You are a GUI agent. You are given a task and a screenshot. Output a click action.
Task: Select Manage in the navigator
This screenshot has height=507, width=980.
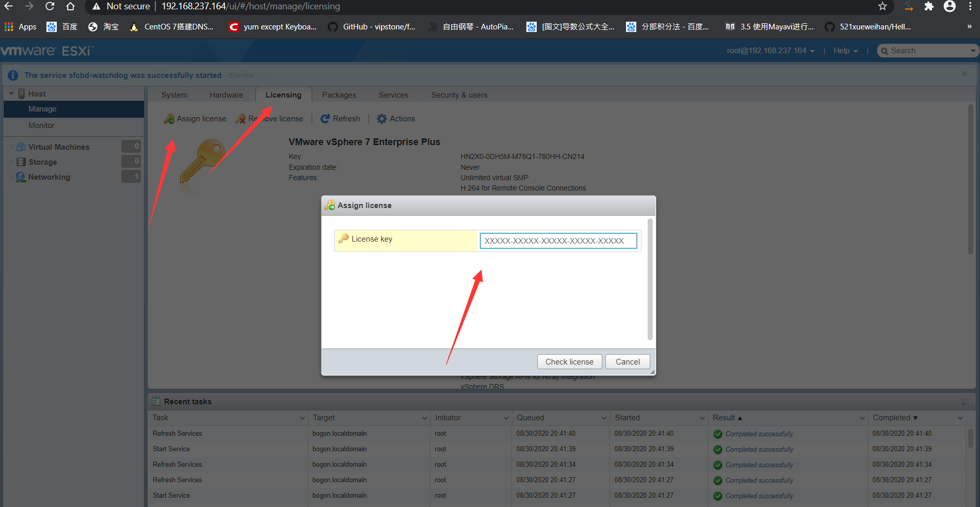click(74, 109)
